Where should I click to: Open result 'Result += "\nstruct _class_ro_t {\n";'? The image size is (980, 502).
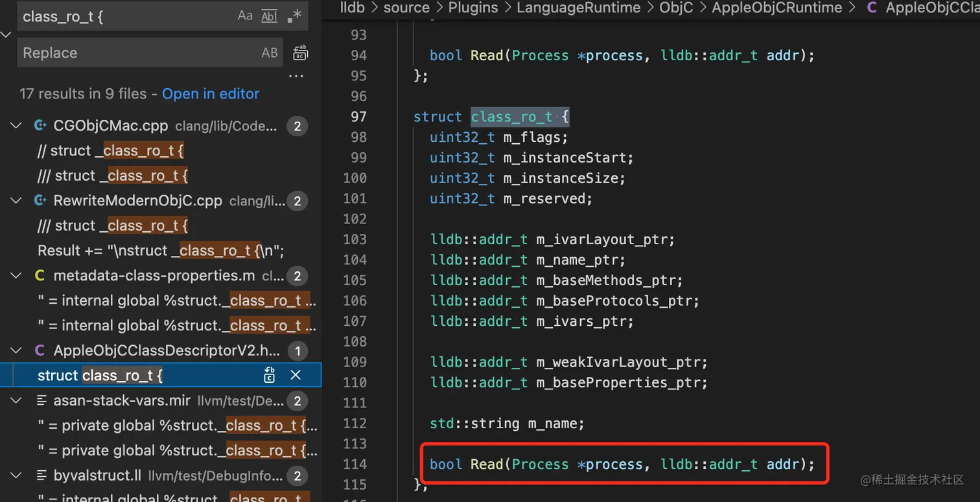161,251
